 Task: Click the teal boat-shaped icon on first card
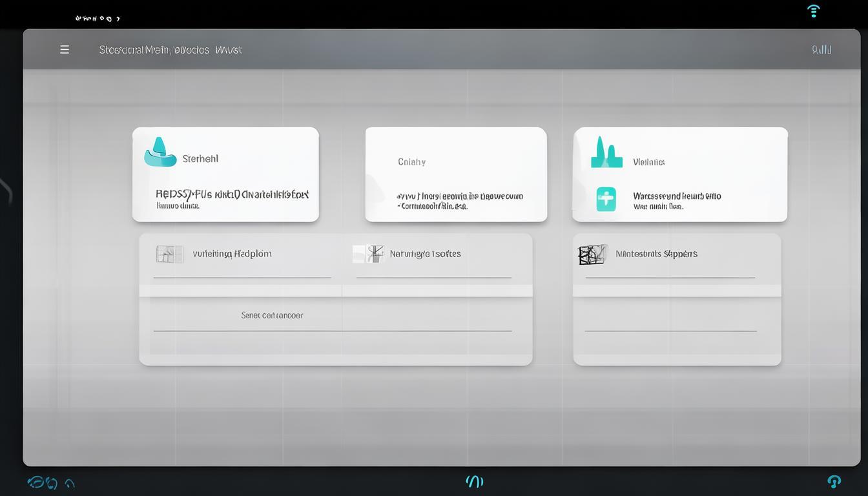(x=160, y=153)
